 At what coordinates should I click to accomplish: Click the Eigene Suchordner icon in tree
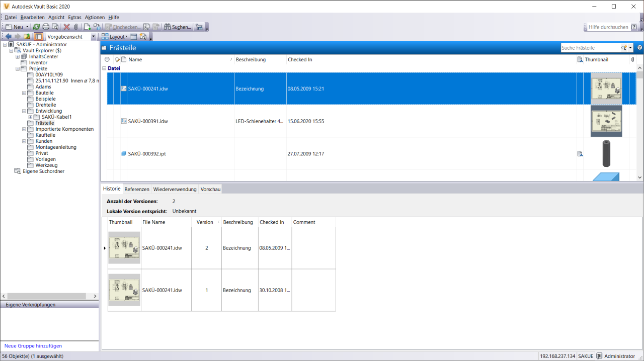(18, 171)
